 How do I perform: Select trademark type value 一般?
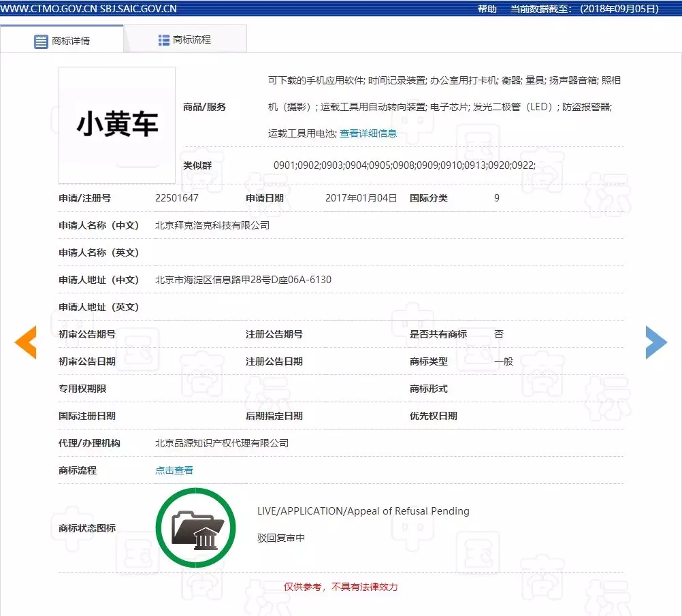click(x=504, y=361)
